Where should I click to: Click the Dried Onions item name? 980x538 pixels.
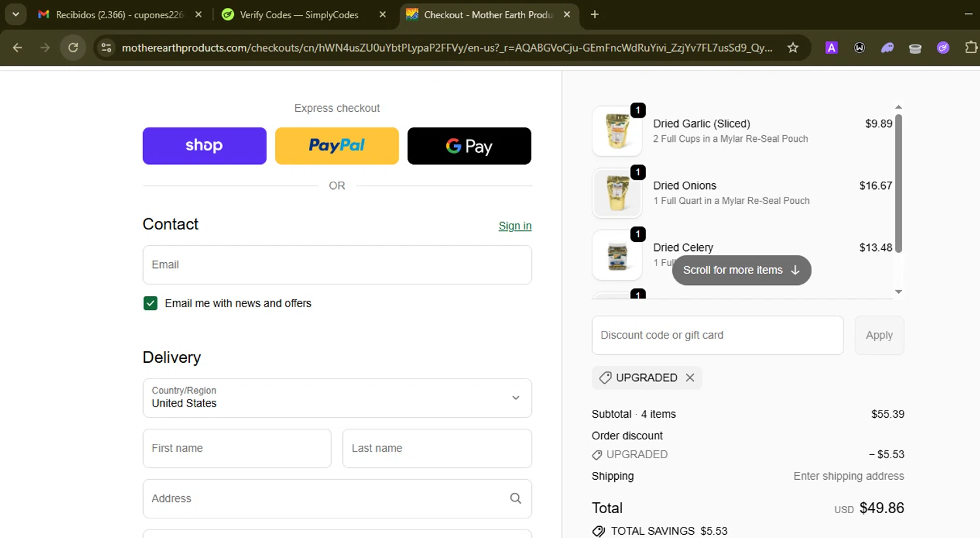coord(685,186)
